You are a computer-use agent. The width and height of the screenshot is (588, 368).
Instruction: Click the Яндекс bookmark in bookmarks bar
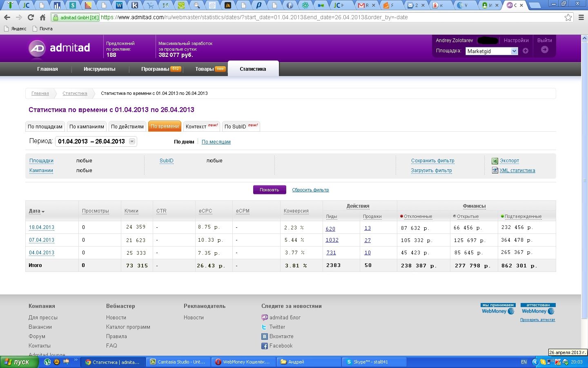(15, 29)
